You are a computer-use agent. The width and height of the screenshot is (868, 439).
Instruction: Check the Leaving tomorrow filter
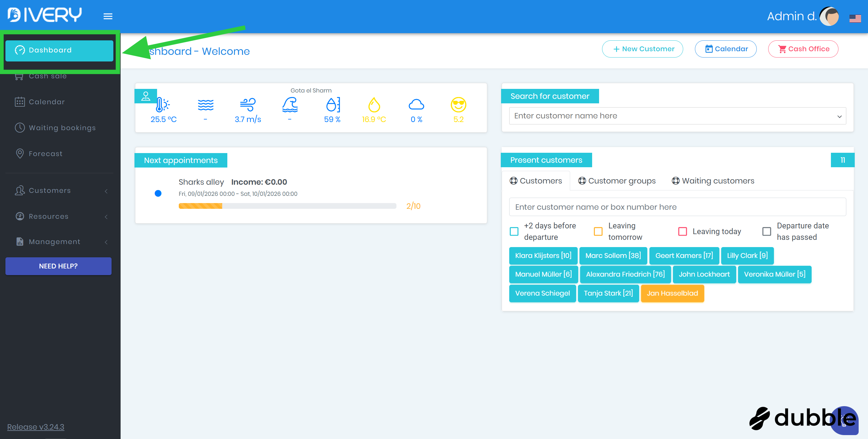(598, 232)
